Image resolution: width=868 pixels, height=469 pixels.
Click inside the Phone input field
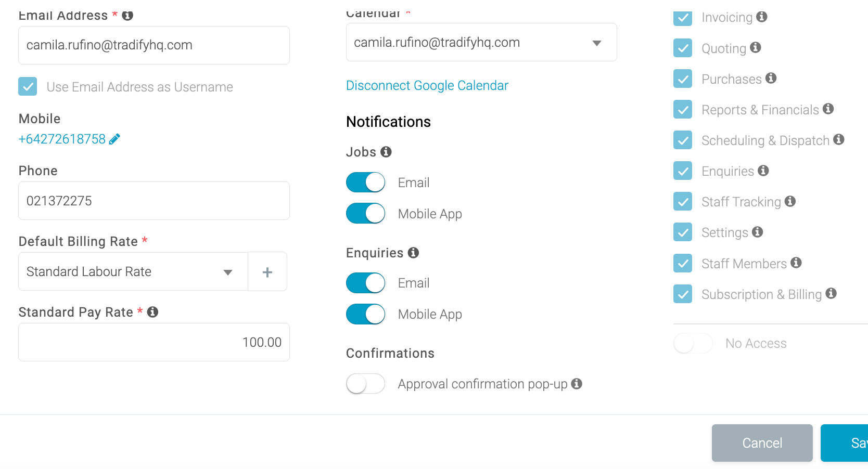point(154,201)
